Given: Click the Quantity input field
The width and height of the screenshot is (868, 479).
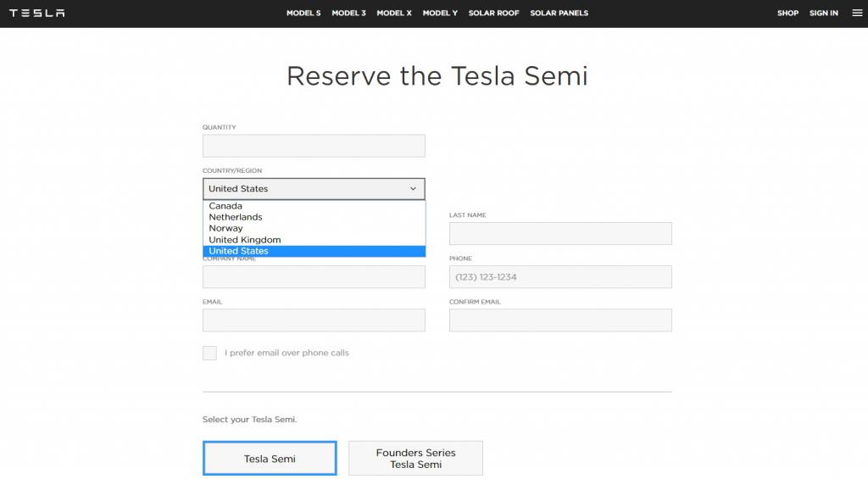Looking at the screenshot, I should coord(314,146).
